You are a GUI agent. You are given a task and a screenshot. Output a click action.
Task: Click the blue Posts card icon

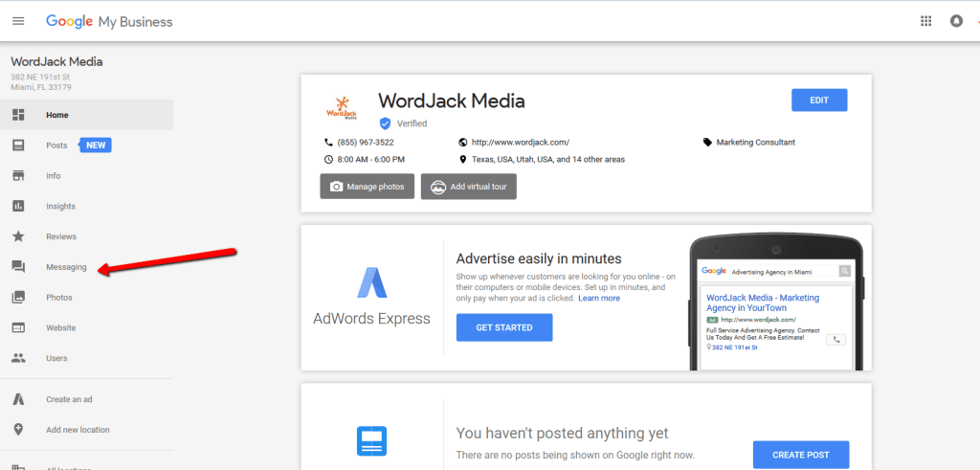[x=372, y=441]
